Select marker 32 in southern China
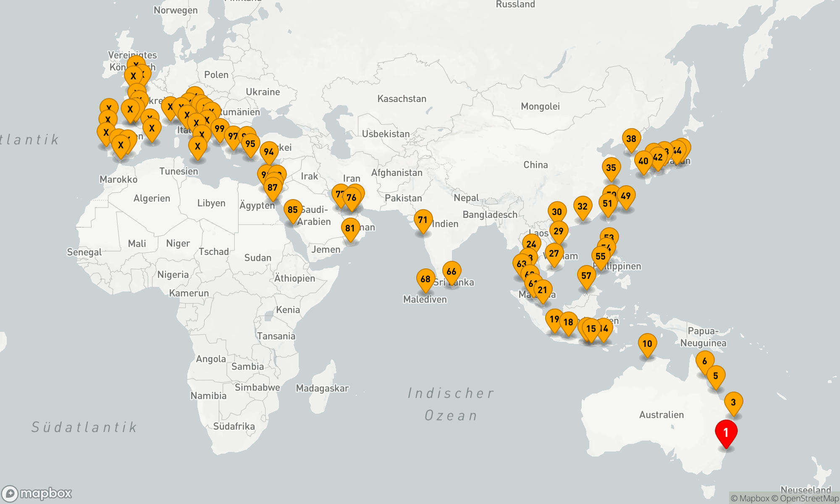 583,207
